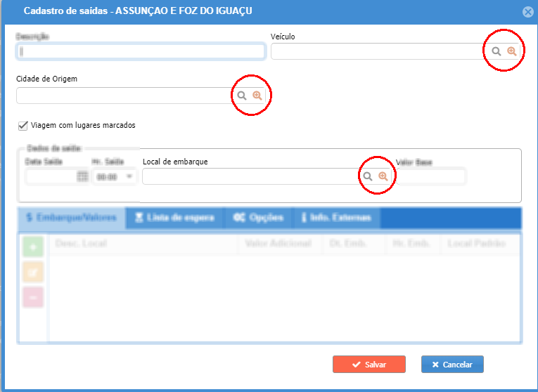This screenshot has width=538, height=392.
Task: Search Cidade de Origem with gray magnifier
Action: point(242,96)
